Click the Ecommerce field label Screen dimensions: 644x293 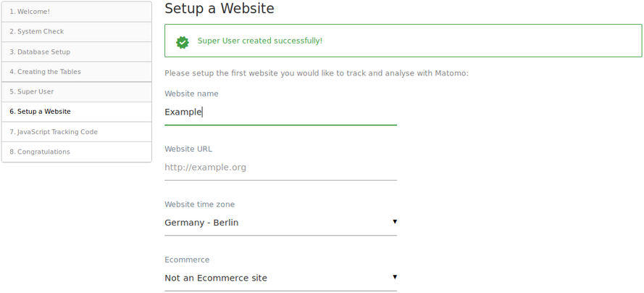coord(187,260)
